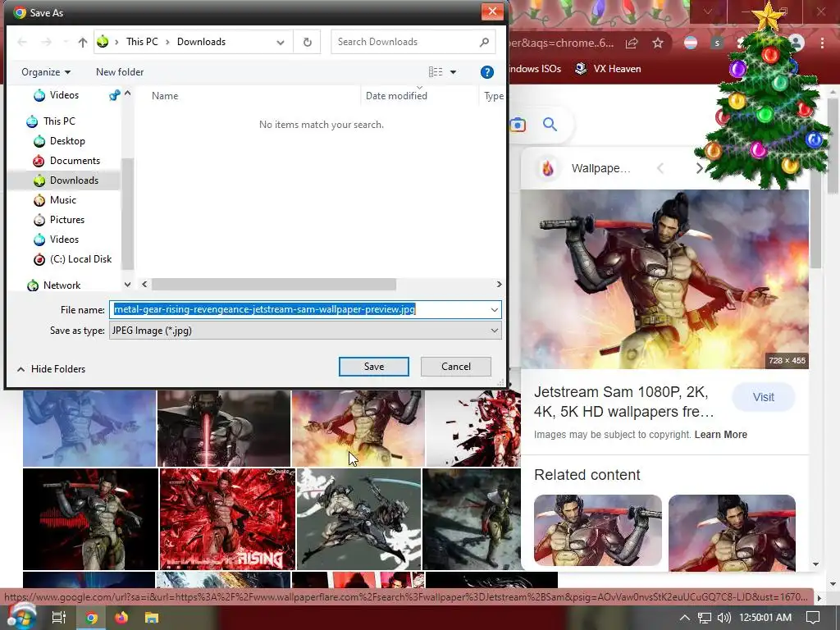The image size is (840, 630).
Task: Open the Learn More copyright link
Action: [x=720, y=435]
